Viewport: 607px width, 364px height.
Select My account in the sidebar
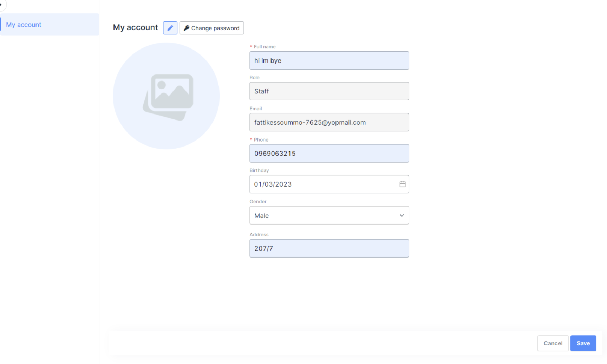(x=24, y=25)
